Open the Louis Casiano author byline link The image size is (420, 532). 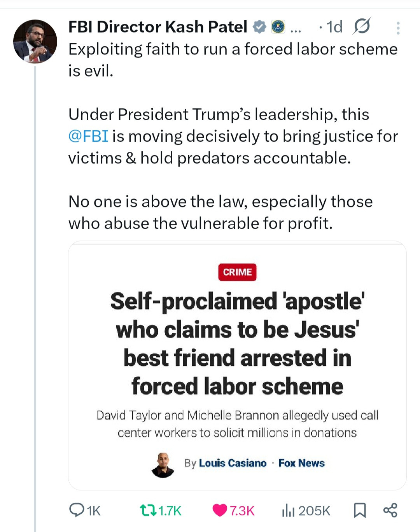click(233, 463)
